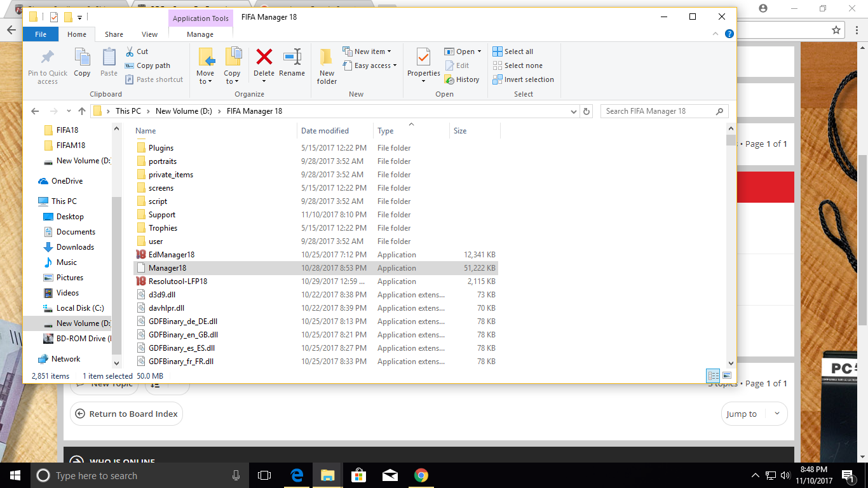Switch to the Share ribbon tab

114,34
